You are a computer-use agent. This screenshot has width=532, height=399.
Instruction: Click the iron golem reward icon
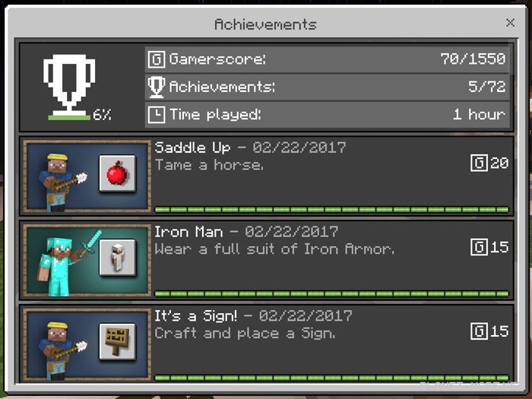(117, 258)
